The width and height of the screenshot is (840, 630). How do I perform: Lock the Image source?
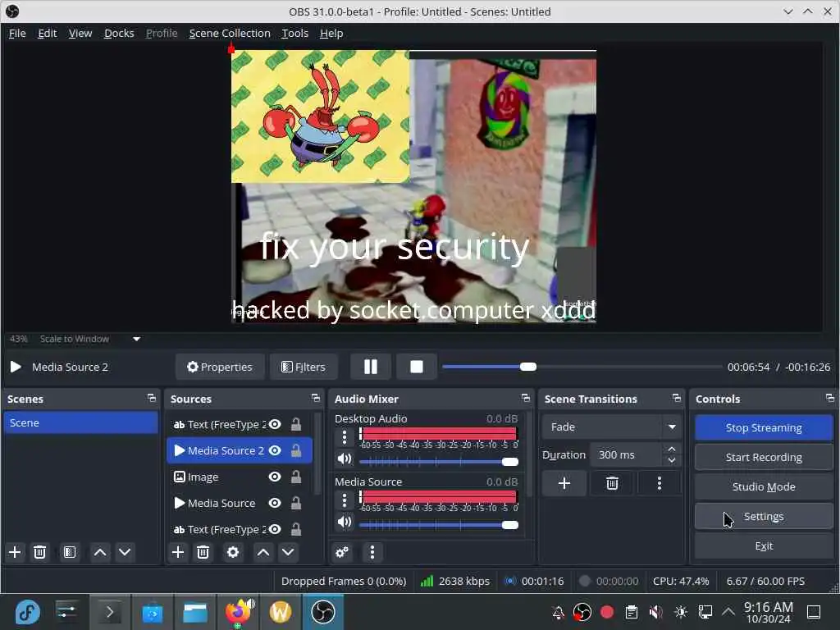coord(295,477)
